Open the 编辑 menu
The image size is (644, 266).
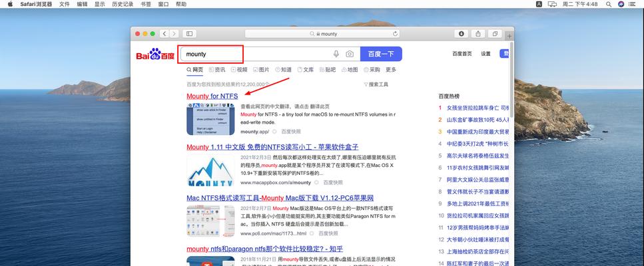82,4
